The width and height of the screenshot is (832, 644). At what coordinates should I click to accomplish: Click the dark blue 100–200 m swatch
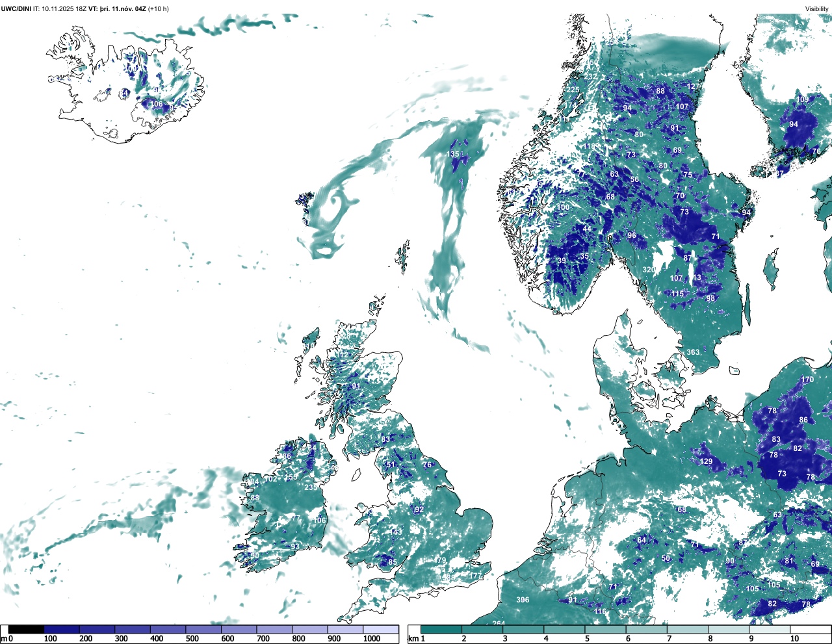pos(62,629)
